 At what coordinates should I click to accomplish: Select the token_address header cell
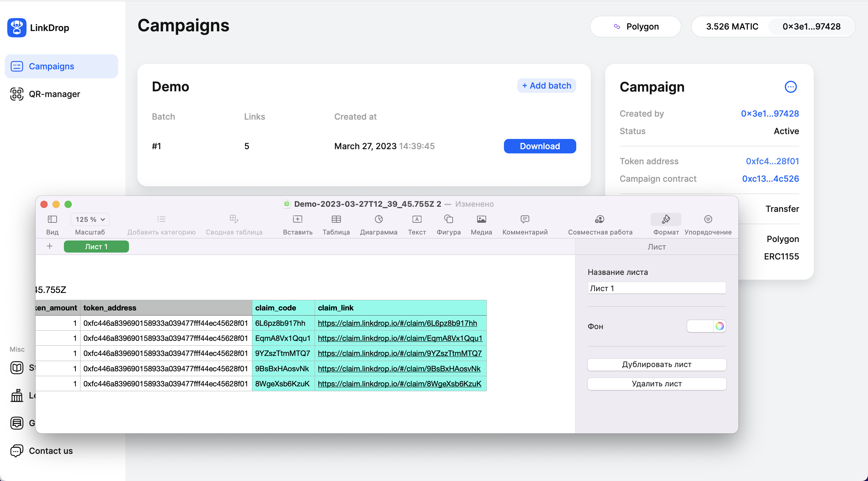coord(166,308)
